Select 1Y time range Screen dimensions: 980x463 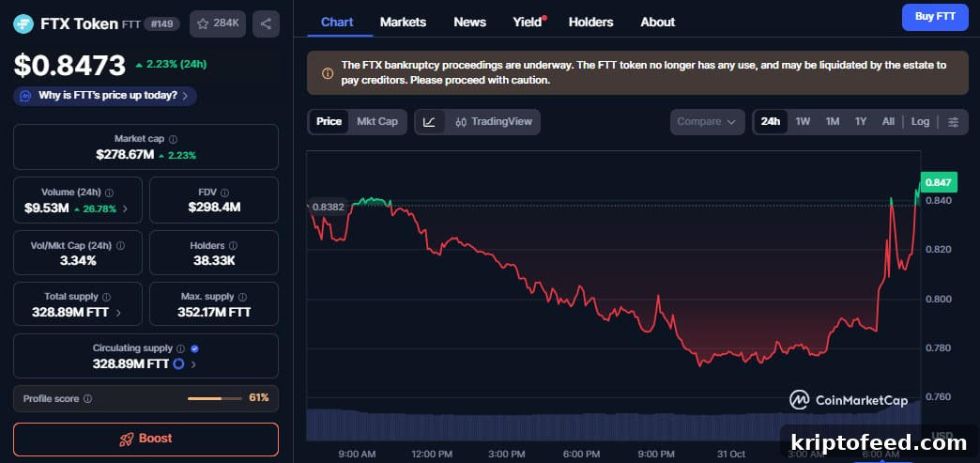point(861,121)
